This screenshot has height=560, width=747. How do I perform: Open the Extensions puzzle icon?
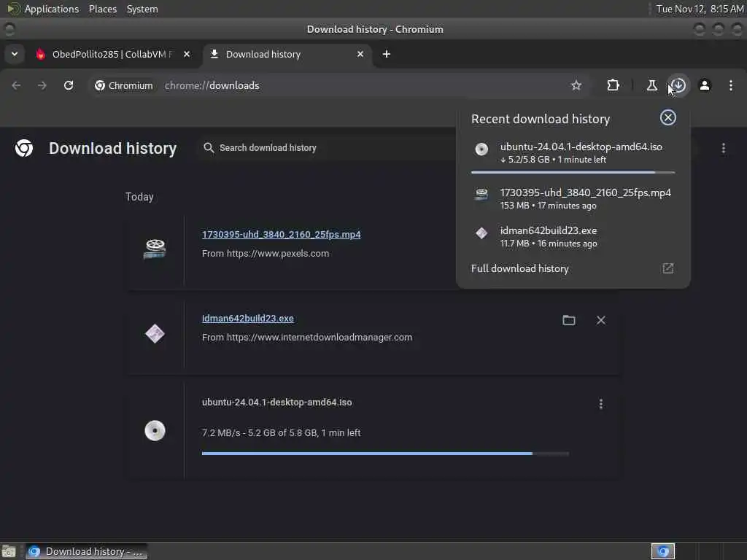pyautogui.click(x=613, y=86)
